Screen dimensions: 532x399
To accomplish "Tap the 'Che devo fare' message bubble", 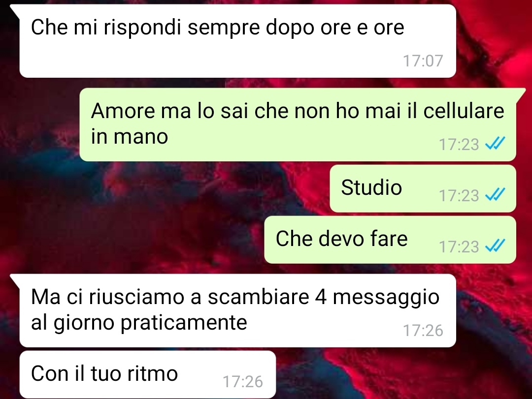I will [390, 240].
